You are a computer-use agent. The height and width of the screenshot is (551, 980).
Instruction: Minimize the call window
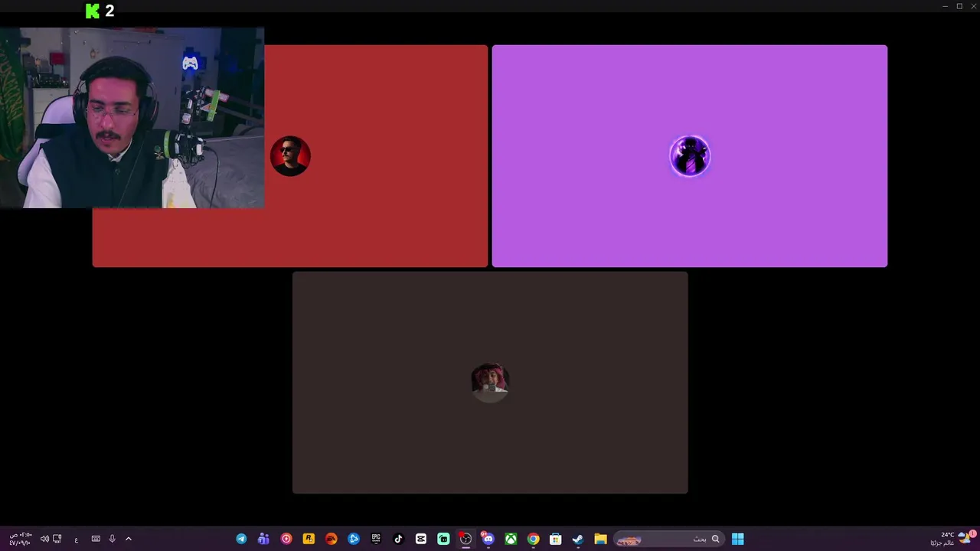click(946, 6)
